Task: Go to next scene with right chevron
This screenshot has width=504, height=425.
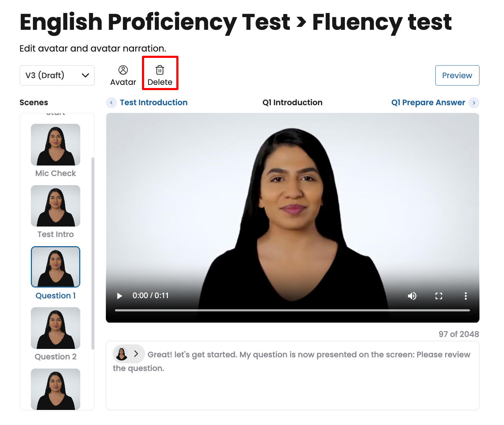Action: [x=474, y=103]
